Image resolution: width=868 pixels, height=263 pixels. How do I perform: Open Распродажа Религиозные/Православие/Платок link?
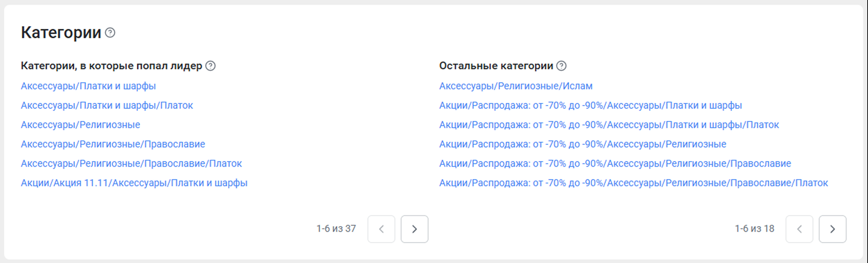click(633, 183)
